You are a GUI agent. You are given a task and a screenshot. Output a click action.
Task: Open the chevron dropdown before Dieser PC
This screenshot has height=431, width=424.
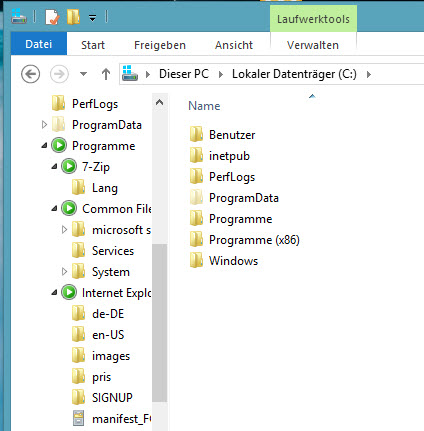[148, 74]
